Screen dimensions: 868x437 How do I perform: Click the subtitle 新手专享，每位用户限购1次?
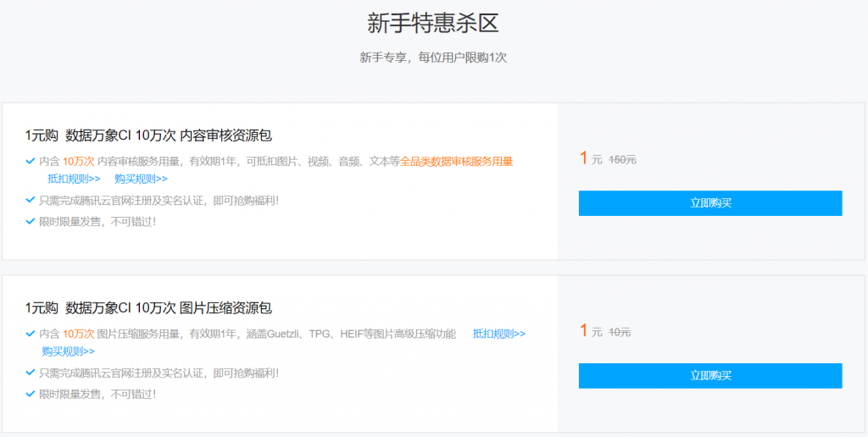pos(433,58)
